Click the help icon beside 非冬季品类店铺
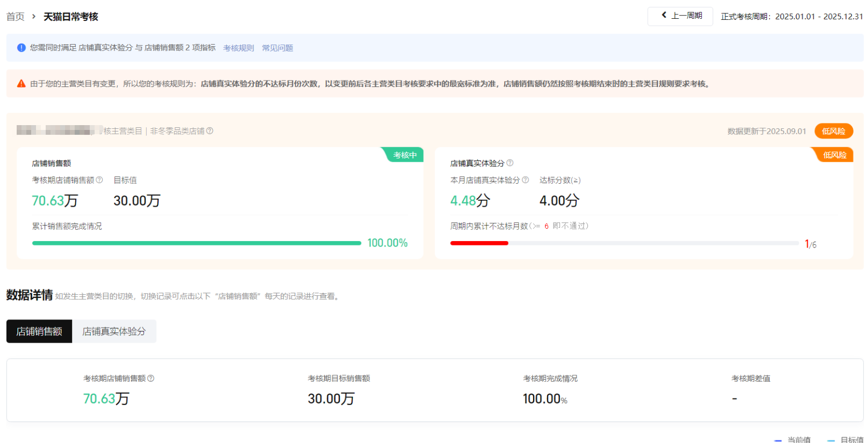The height and width of the screenshot is (443, 868). (210, 131)
